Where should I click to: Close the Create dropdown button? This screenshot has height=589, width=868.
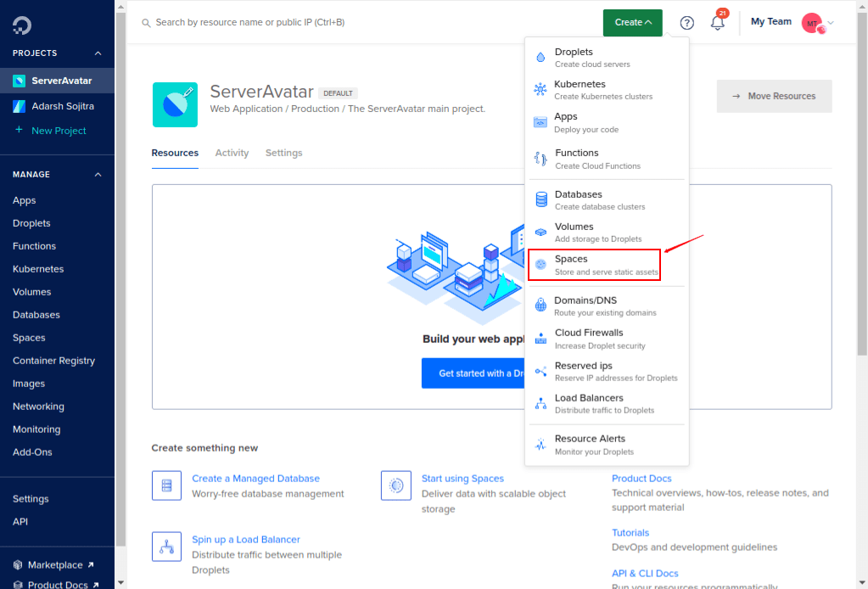(x=633, y=23)
